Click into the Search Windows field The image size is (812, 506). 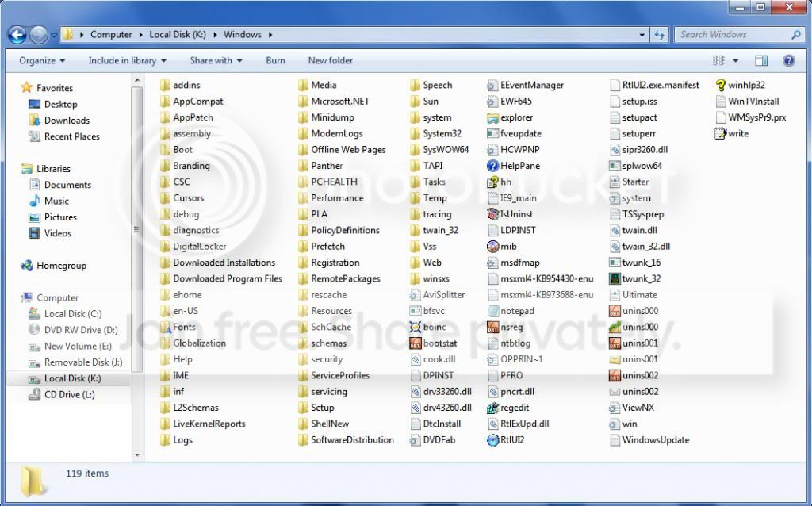coord(733,35)
